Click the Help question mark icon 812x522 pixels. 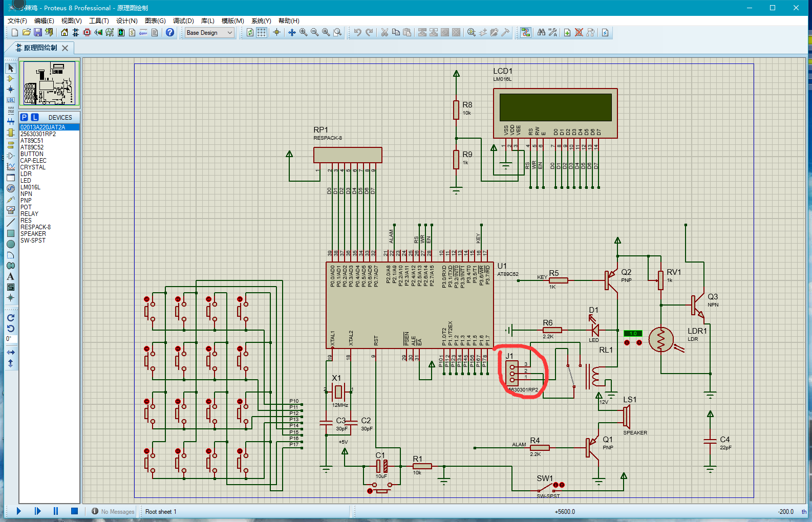click(x=170, y=32)
